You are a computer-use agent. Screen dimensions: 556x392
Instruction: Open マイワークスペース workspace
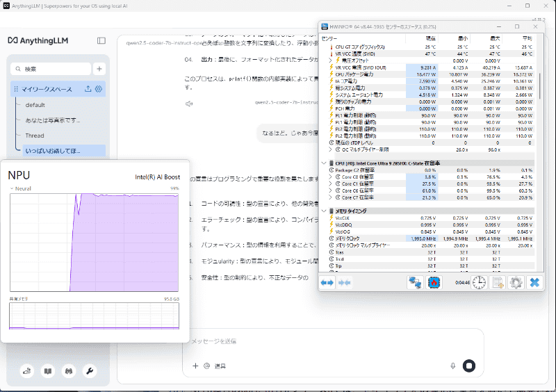pos(47,89)
